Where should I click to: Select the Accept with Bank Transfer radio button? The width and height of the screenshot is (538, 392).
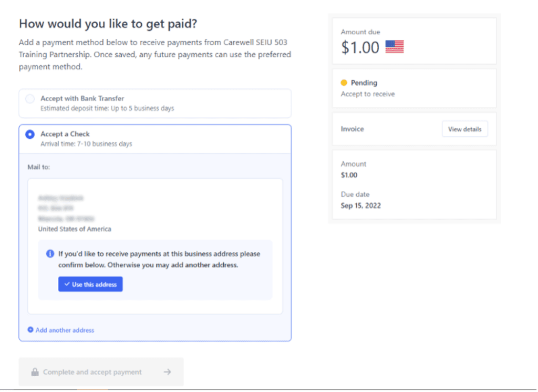30,99
